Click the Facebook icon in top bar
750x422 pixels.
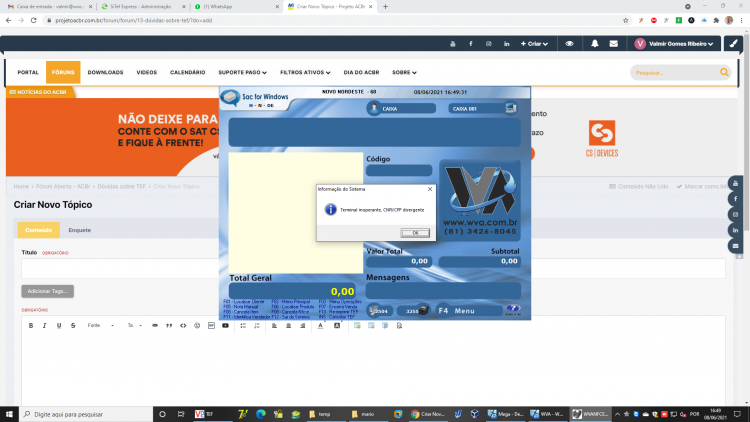point(471,44)
